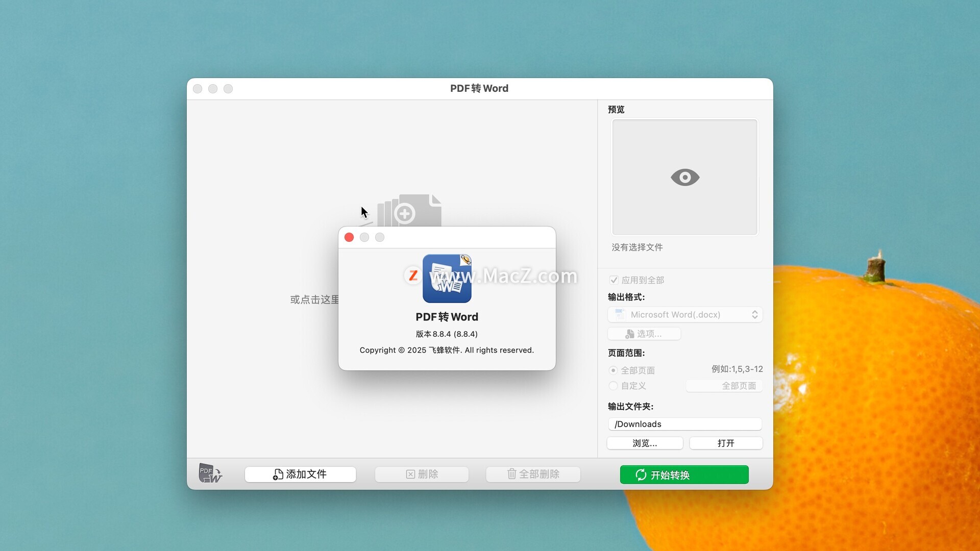Screen dimensions: 980x551
Task: Click 浏览... to browse output folder
Action: point(645,443)
